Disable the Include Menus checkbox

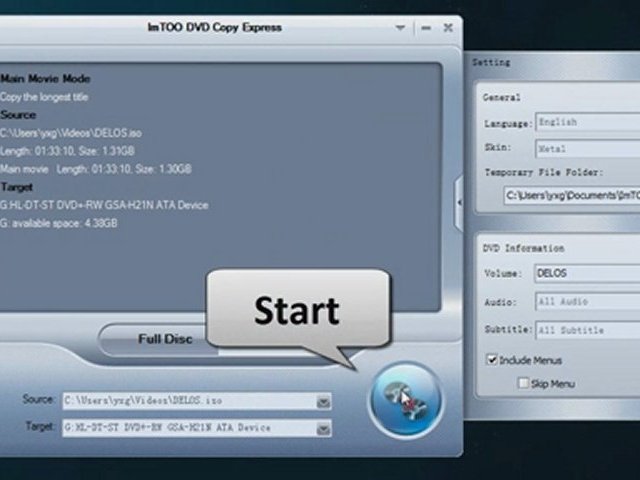492,360
